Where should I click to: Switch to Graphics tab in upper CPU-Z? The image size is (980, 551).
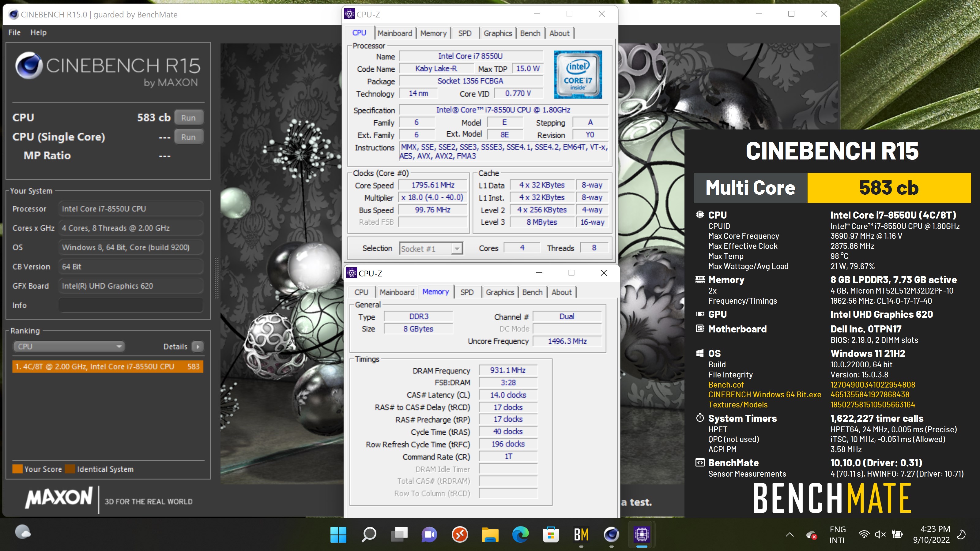tap(498, 33)
